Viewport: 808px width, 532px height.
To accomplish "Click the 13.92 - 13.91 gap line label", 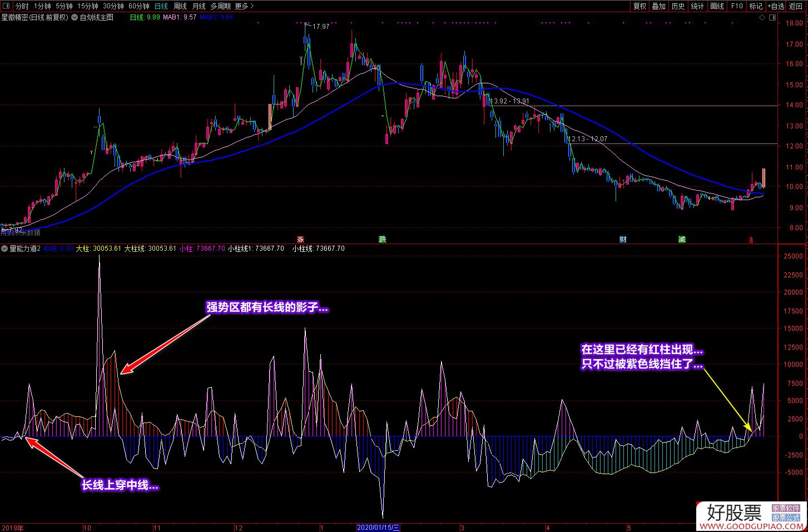I will [x=509, y=101].
